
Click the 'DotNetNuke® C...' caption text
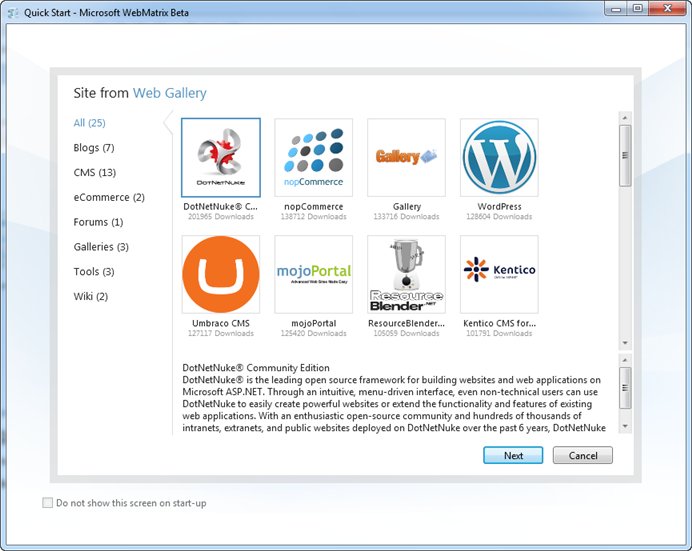click(221, 206)
